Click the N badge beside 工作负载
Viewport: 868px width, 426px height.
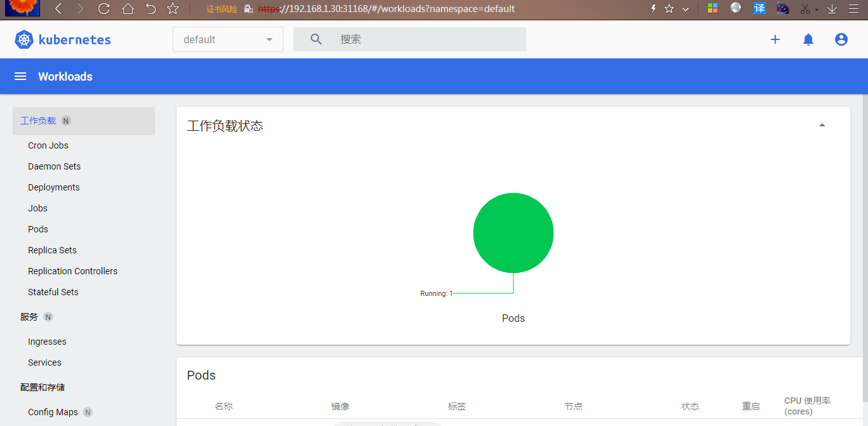66,121
